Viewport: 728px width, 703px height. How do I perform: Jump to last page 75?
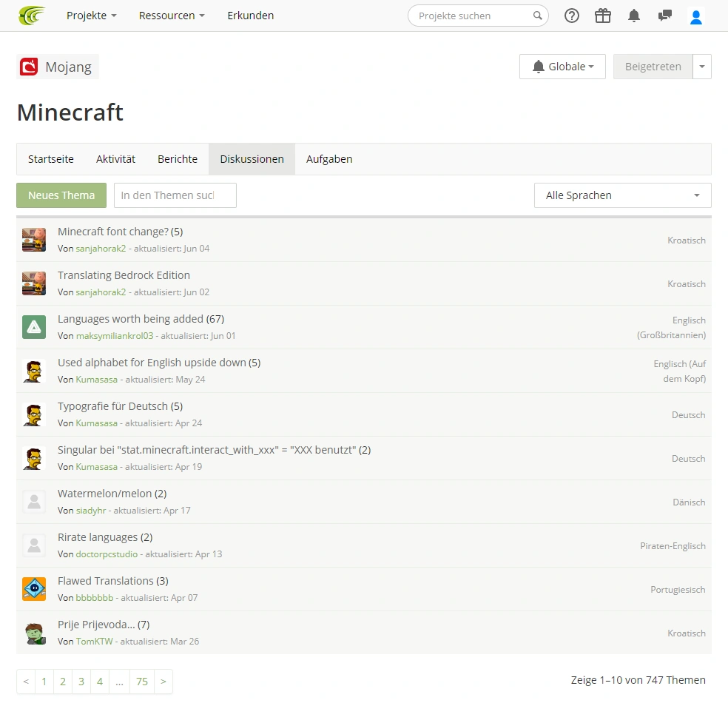141,682
